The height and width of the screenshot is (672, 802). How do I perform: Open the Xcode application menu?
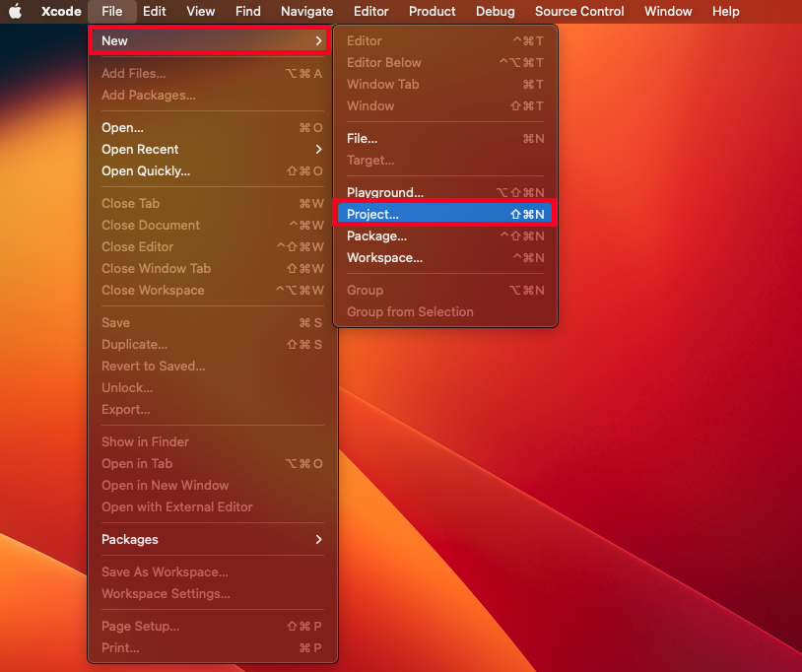coord(61,11)
